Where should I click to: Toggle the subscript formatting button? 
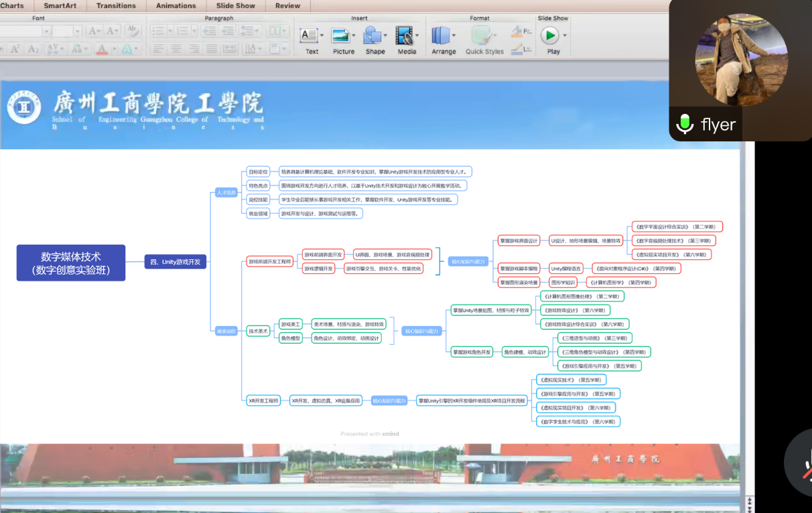click(33, 49)
